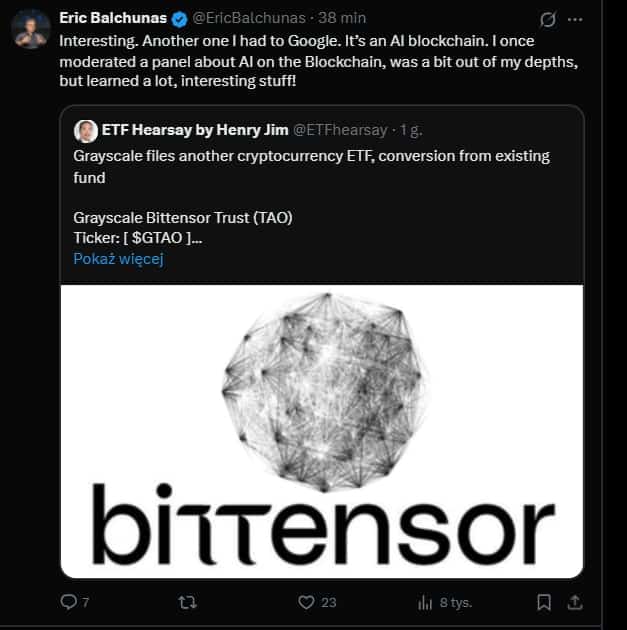This screenshot has height=630, width=627.
Task: Click the @ETFhearsay handle
Action: click(339, 130)
